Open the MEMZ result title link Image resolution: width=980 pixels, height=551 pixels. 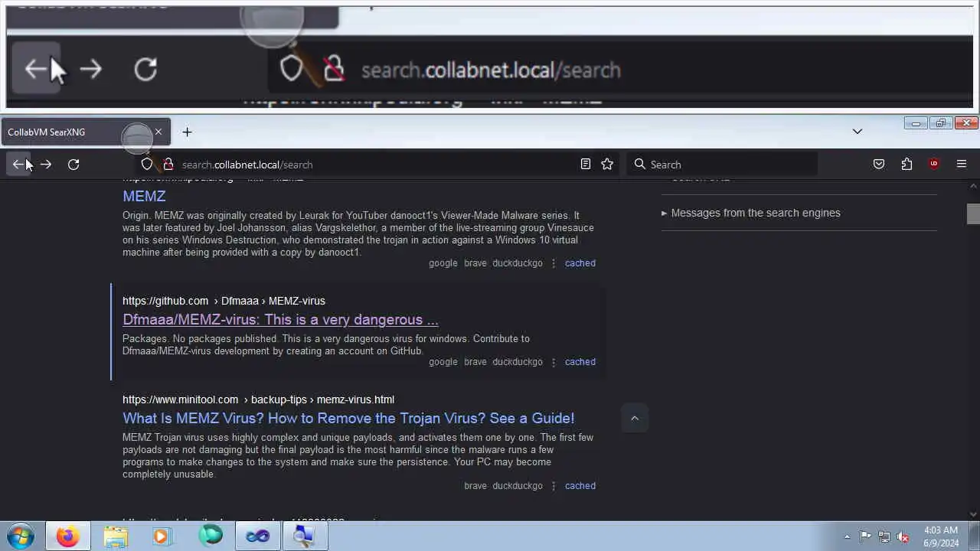(x=144, y=197)
